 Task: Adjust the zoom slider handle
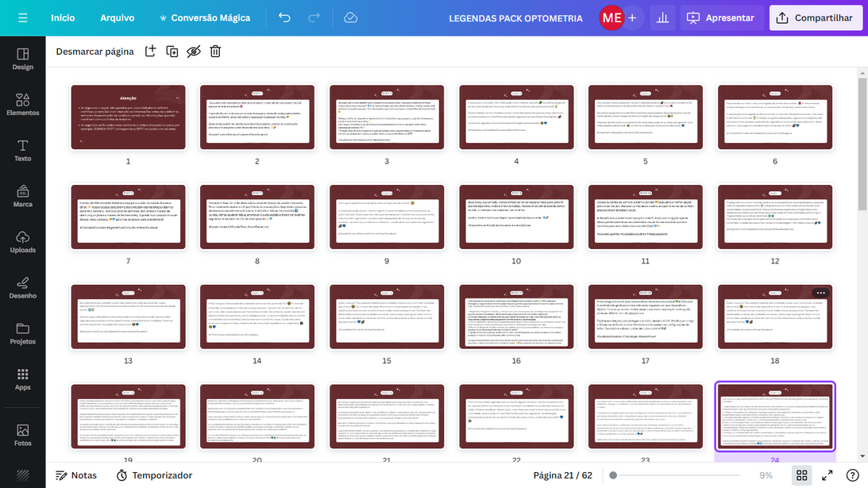coord(613,475)
